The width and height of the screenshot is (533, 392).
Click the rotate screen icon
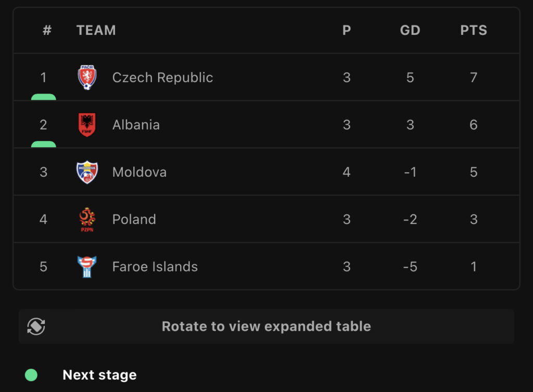click(36, 326)
